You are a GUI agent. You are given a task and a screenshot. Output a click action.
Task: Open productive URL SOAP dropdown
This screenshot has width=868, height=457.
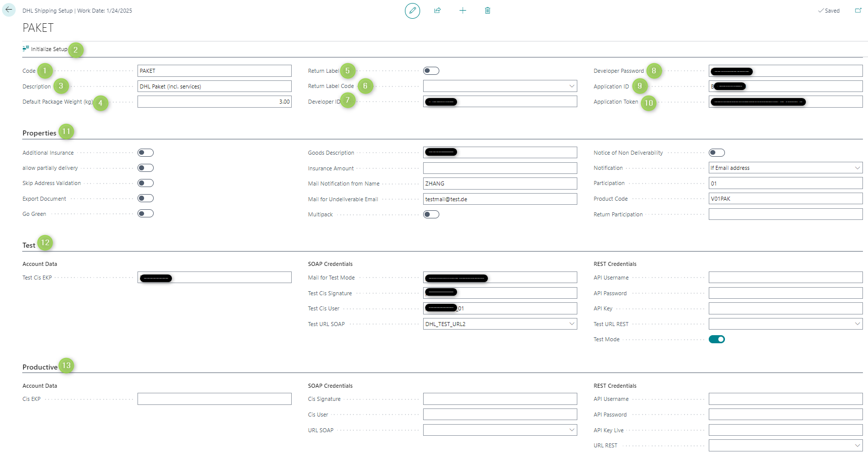click(x=572, y=430)
